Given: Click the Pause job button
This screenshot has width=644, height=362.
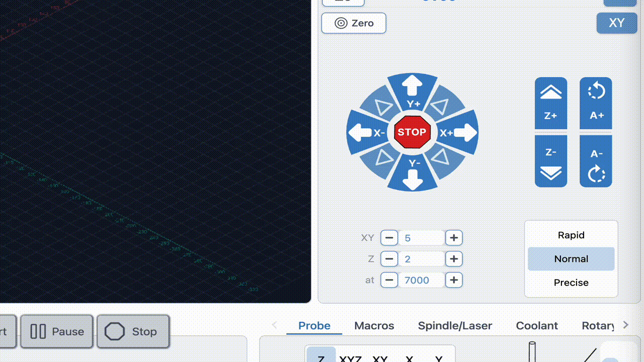Looking at the screenshot, I should 57,332.
